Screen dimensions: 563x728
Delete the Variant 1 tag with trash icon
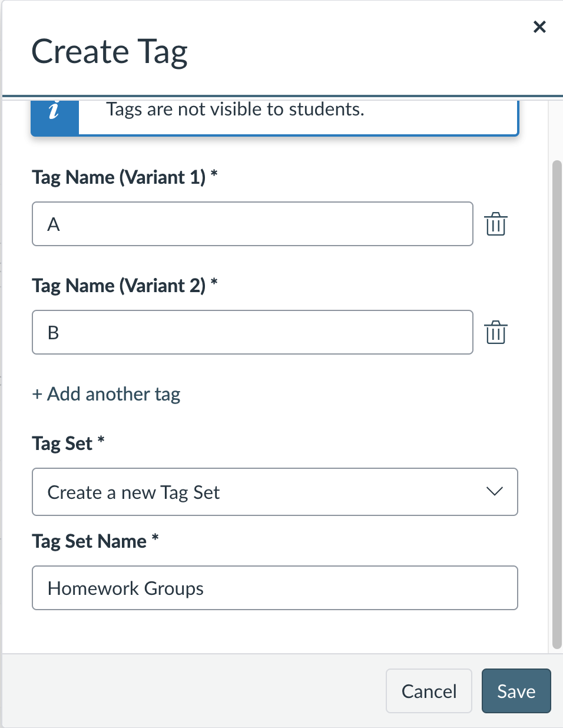coord(496,224)
